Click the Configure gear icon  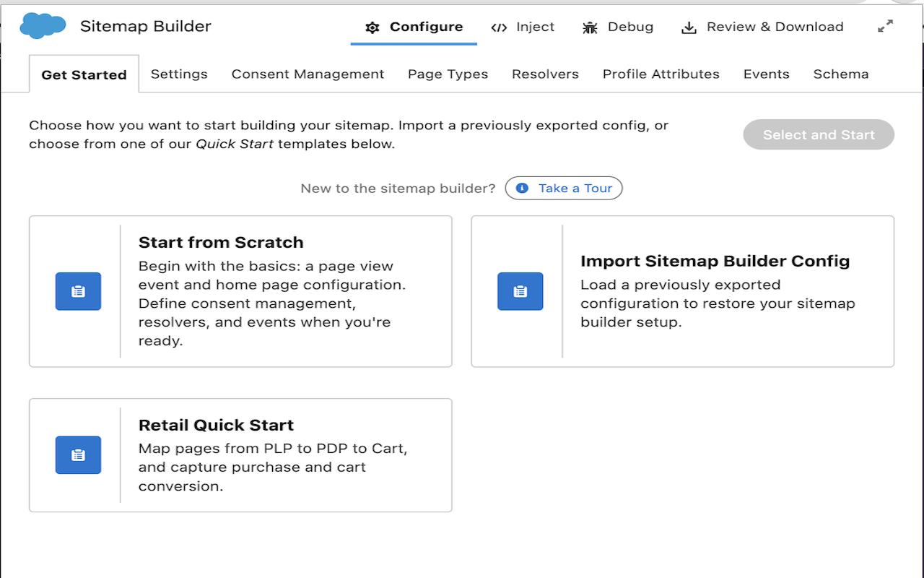(x=372, y=27)
